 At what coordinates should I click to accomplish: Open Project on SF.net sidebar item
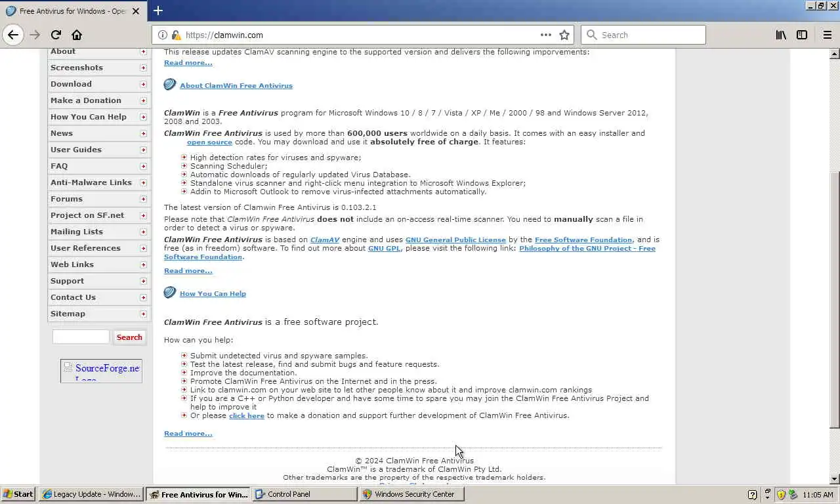(99, 215)
